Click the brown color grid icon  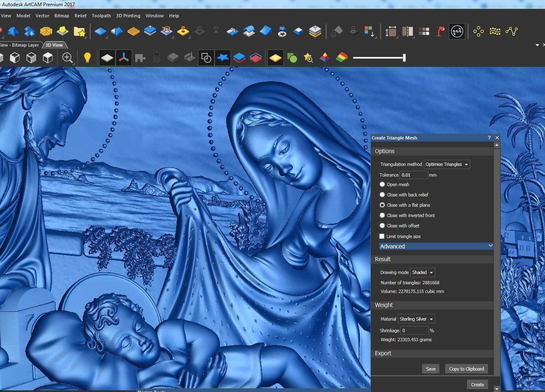424,31
